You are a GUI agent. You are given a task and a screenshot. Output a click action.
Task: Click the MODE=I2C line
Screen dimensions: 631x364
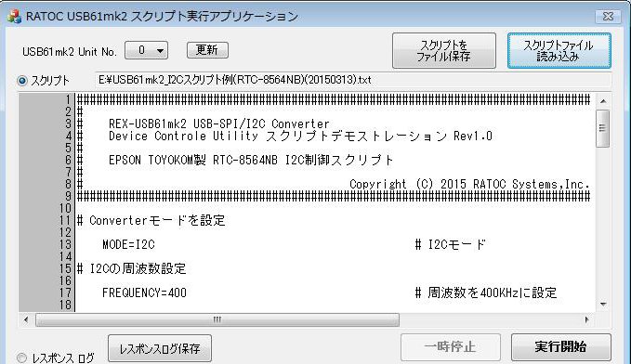(x=128, y=244)
